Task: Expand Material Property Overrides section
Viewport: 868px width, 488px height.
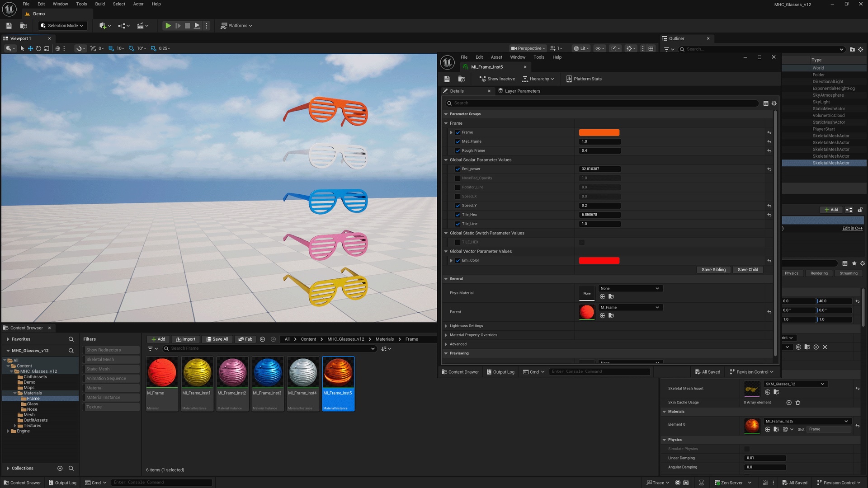Action: [x=446, y=335]
